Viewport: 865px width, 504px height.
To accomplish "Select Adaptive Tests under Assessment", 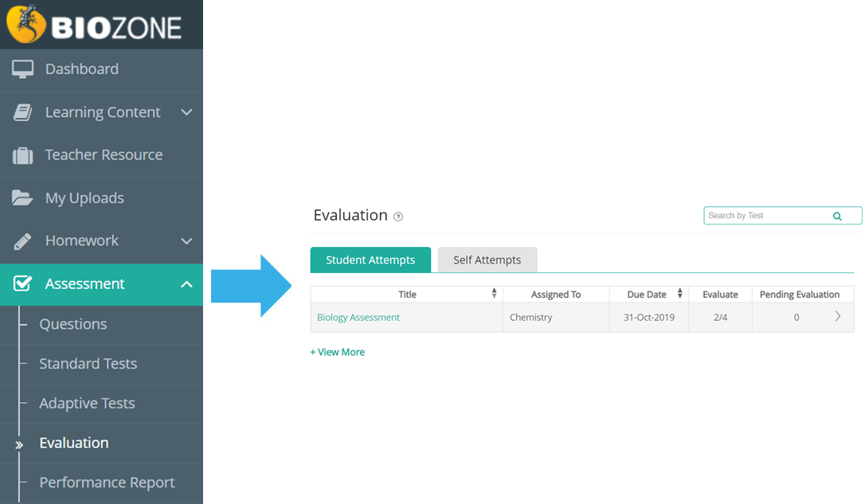I will [x=87, y=404].
